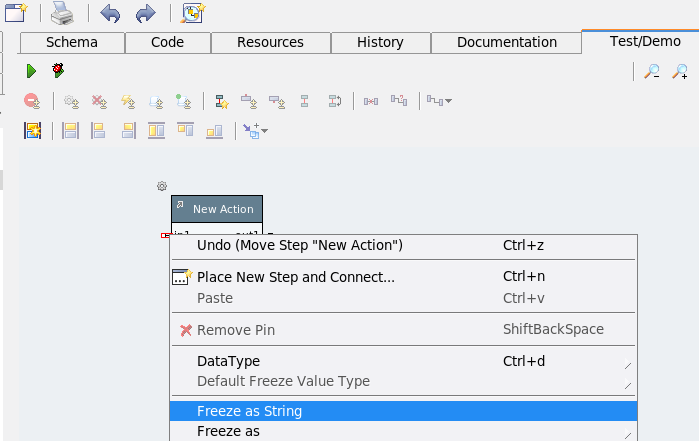Click the small gear above New Action

coord(162,186)
